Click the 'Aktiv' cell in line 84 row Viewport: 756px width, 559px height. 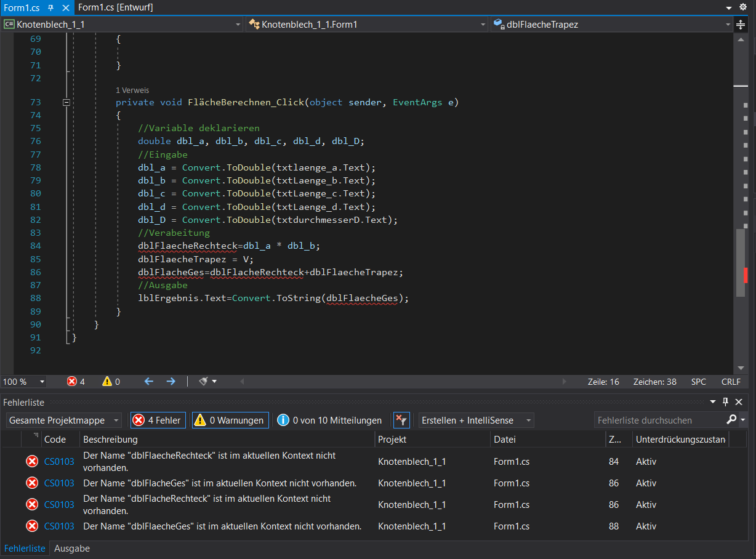(646, 462)
